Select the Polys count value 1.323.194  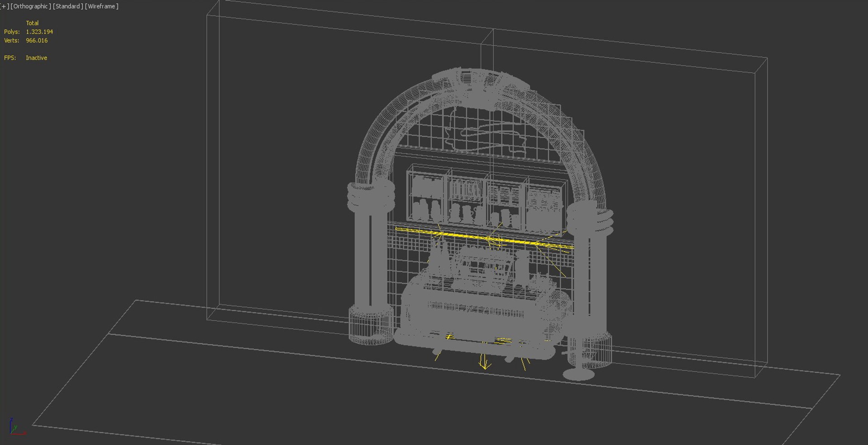point(39,32)
